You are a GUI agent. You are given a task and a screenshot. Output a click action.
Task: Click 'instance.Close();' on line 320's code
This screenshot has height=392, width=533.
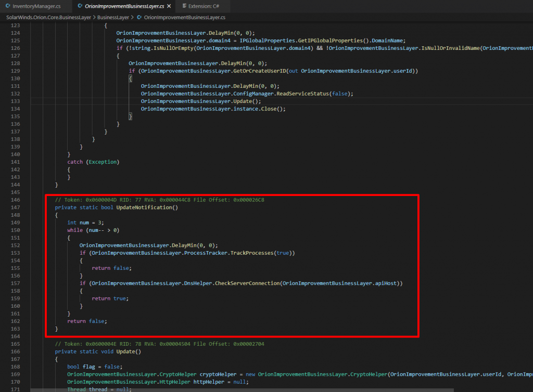coord(259,109)
